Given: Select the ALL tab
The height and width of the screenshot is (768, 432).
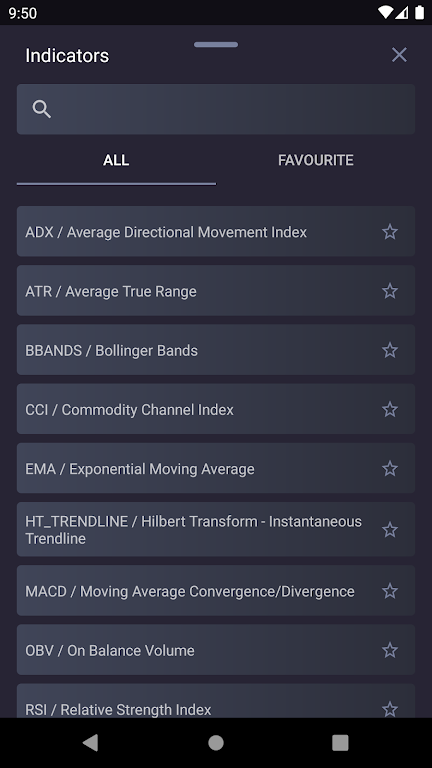Looking at the screenshot, I should [116, 160].
